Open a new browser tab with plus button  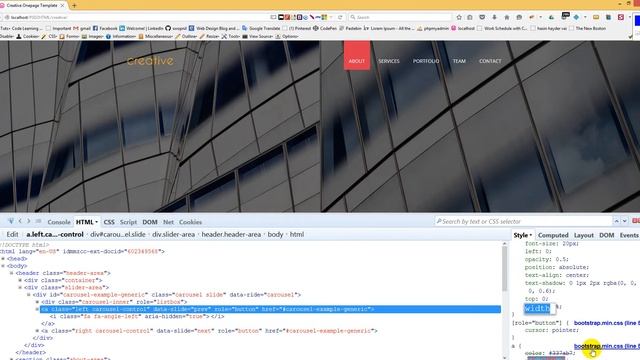click(74, 5)
